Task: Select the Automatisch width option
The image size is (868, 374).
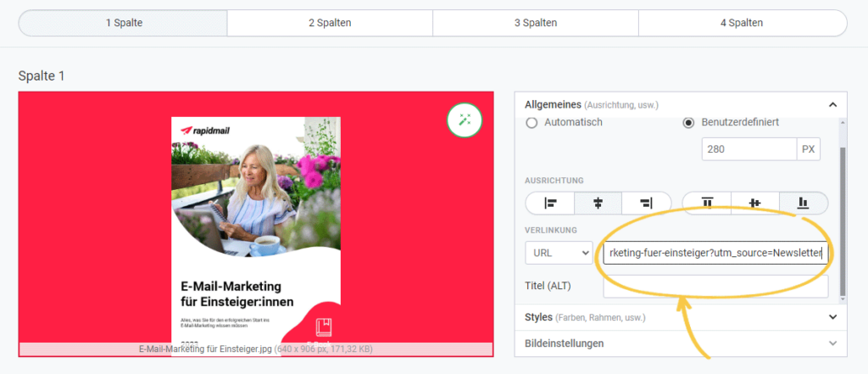Action: (532, 122)
